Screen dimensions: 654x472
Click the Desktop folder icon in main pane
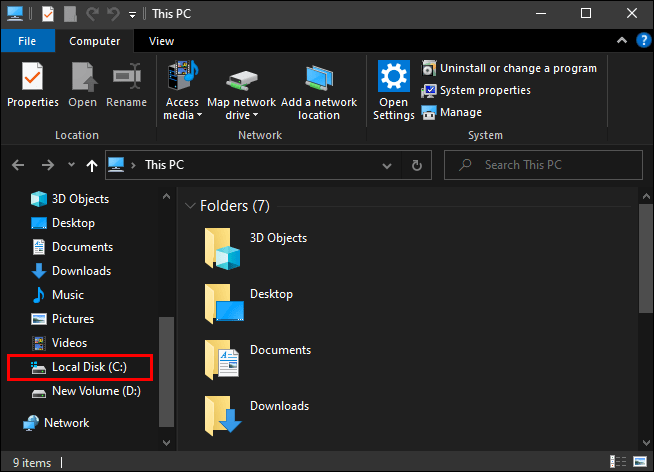coord(224,304)
